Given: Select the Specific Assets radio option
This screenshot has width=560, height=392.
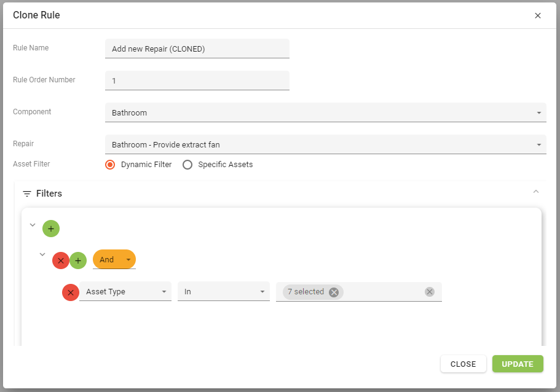Looking at the screenshot, I should pos(187,165).
